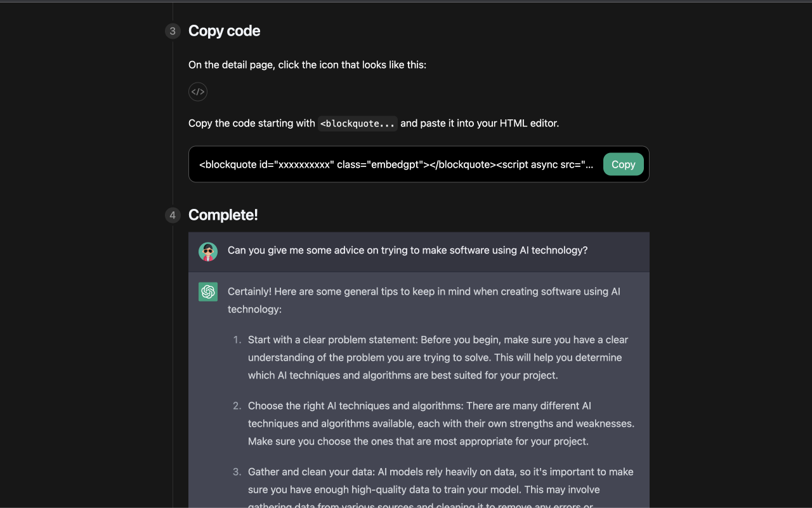Click the "On the detail page" instruction text
This screenshot has height=508, width=812.
pyautogui.click(x=307, y=65)
